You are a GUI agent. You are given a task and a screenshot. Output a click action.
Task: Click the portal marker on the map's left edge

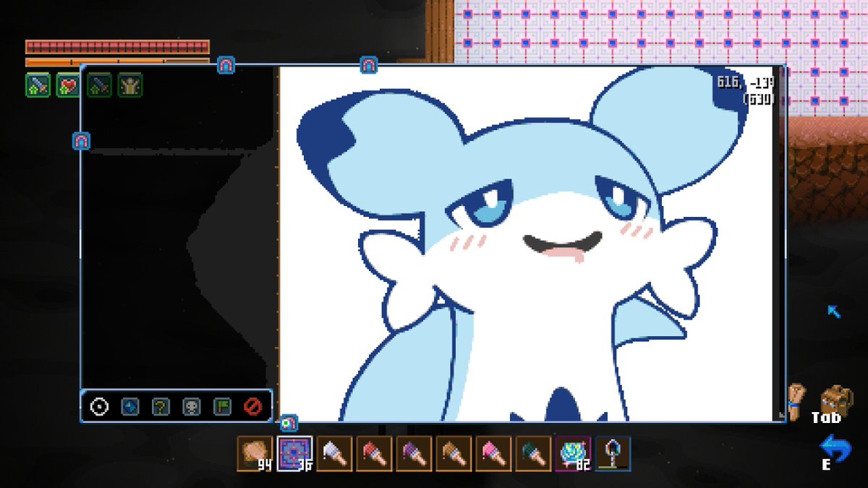point(81,140)
